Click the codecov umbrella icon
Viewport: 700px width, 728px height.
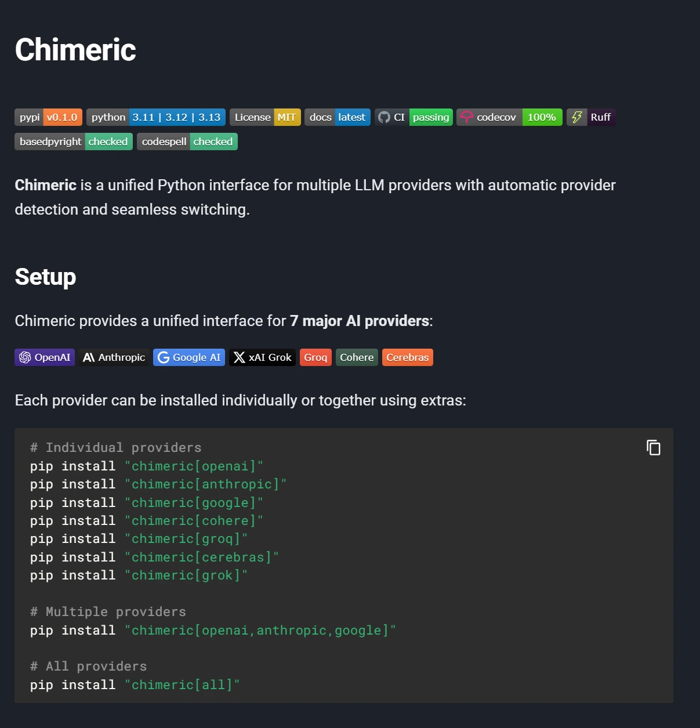point(467,117)
